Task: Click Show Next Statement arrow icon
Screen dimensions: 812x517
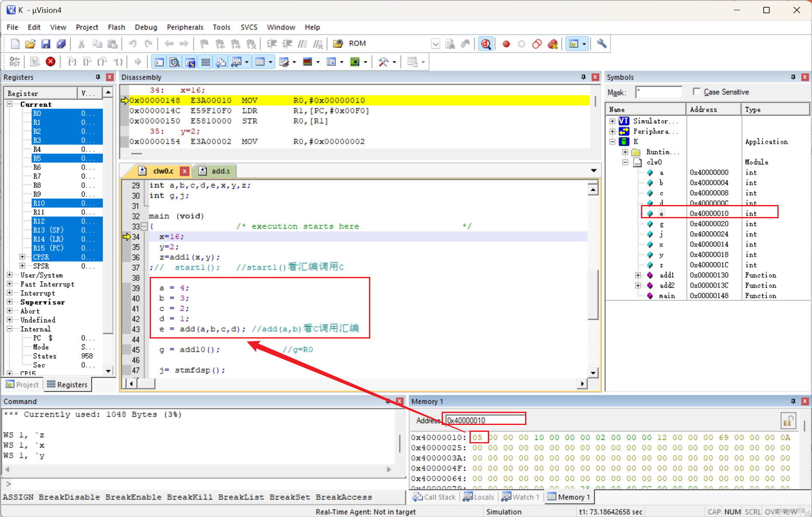Action: tap(138, 62)
